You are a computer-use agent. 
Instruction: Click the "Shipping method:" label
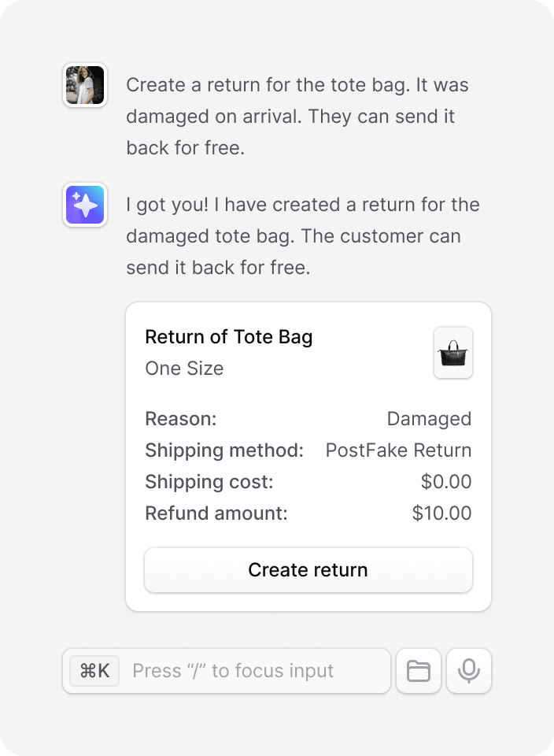(224, 450)
